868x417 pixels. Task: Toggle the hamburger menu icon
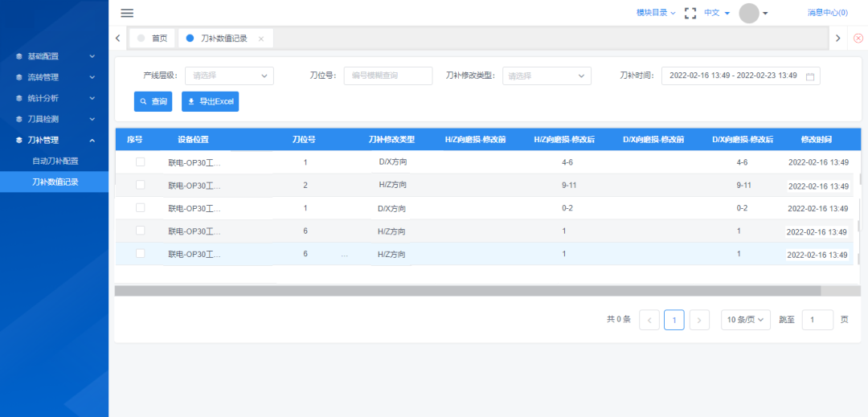(127, 14)
